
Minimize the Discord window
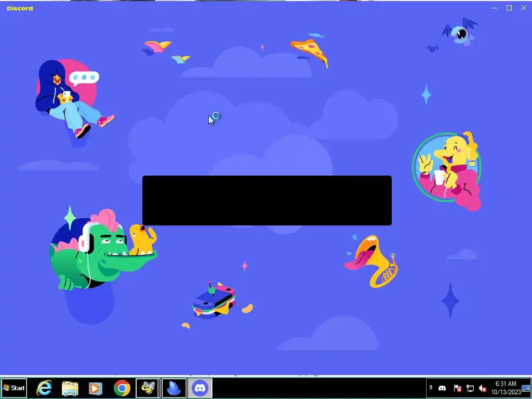click(495, 8)
